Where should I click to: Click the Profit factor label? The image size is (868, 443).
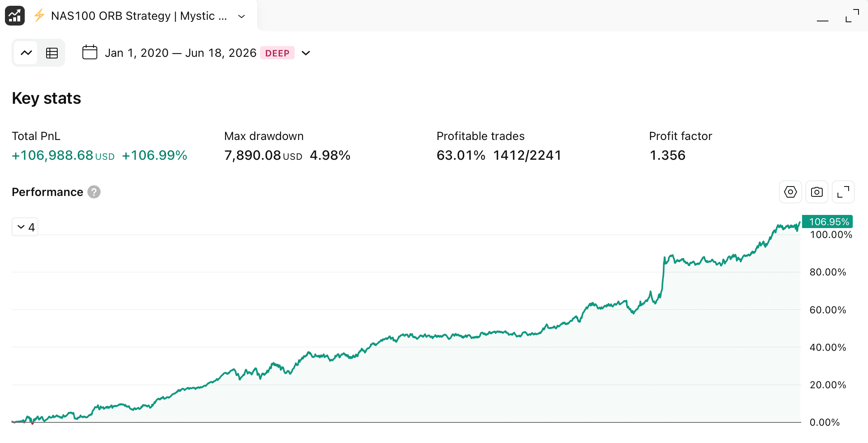(680, 136)
